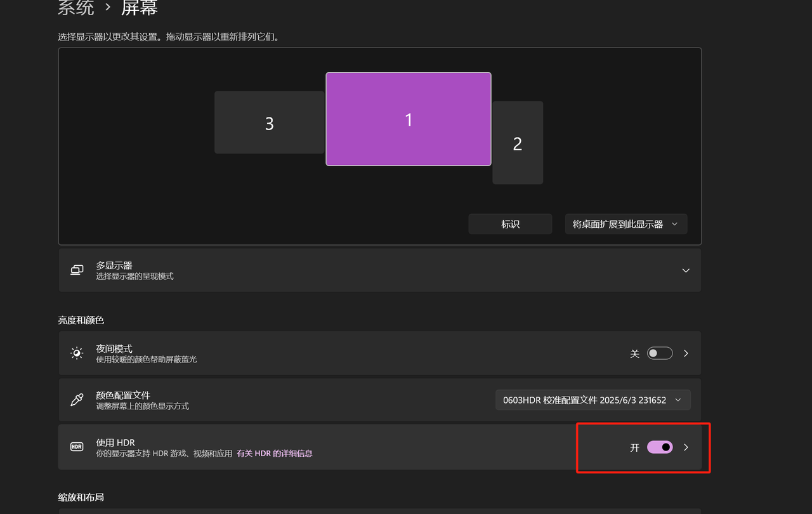Screen dimensions: 812x514
Task: Click the HDR badge icon
Action: [76, 447]
